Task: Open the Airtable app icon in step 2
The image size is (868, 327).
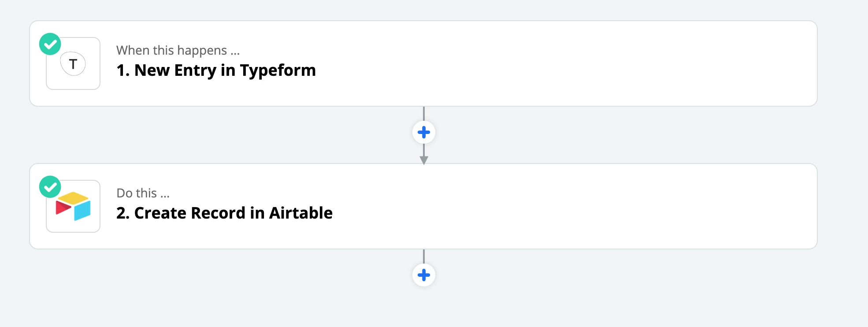Action: pos(73,206)
